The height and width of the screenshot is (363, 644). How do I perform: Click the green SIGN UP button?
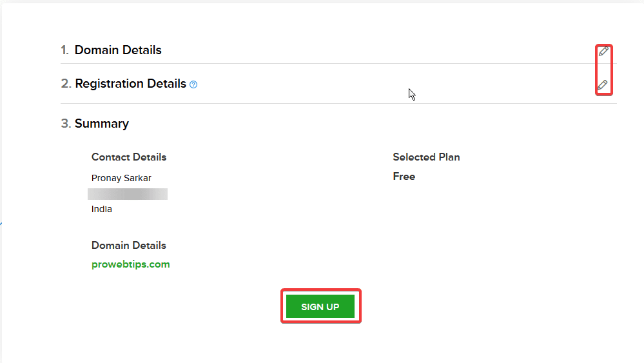320,306
